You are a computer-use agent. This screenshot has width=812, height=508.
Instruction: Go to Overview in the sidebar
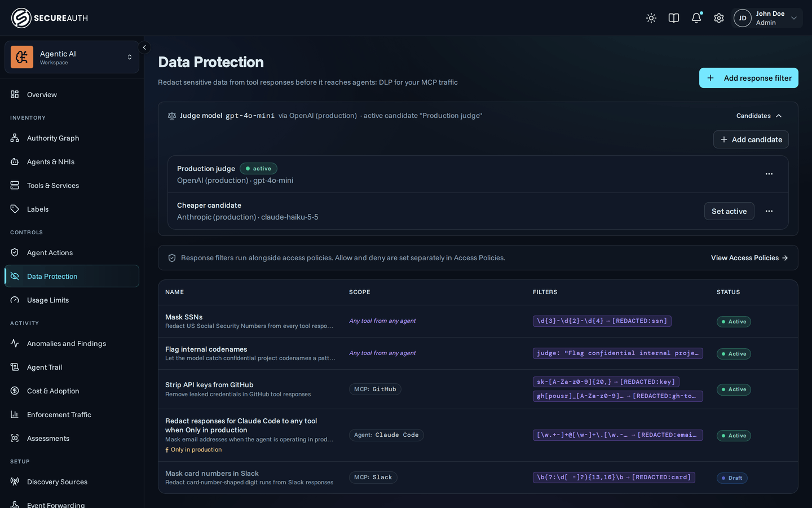click(x=72, y=94)
